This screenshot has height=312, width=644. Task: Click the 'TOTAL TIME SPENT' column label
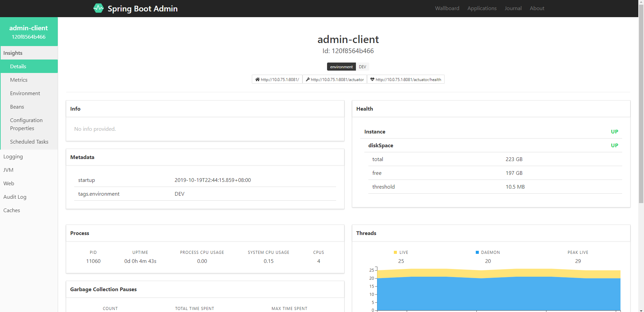click(194, 308)
